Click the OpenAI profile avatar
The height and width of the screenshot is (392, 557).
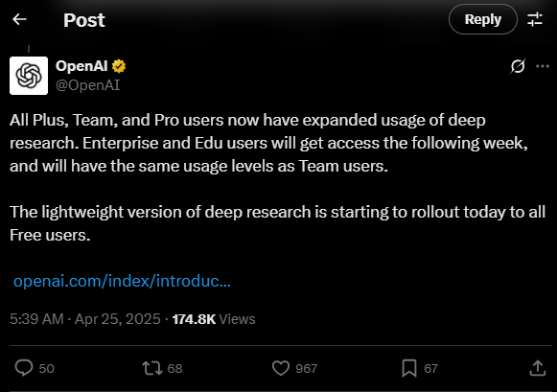click(x=29, y=76)
